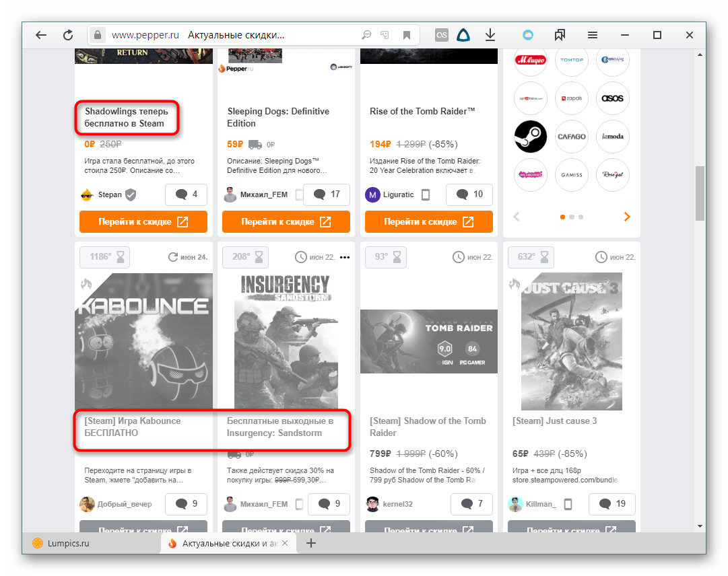
Task: Select the TomTop store logo
Action: (572, 60)
